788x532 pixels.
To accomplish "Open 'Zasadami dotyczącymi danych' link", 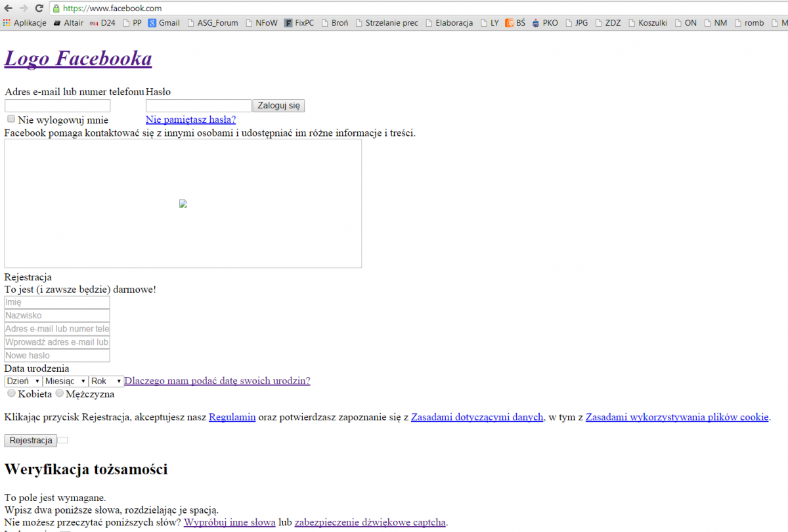I will pyautogui.click(x=477, y=417).
